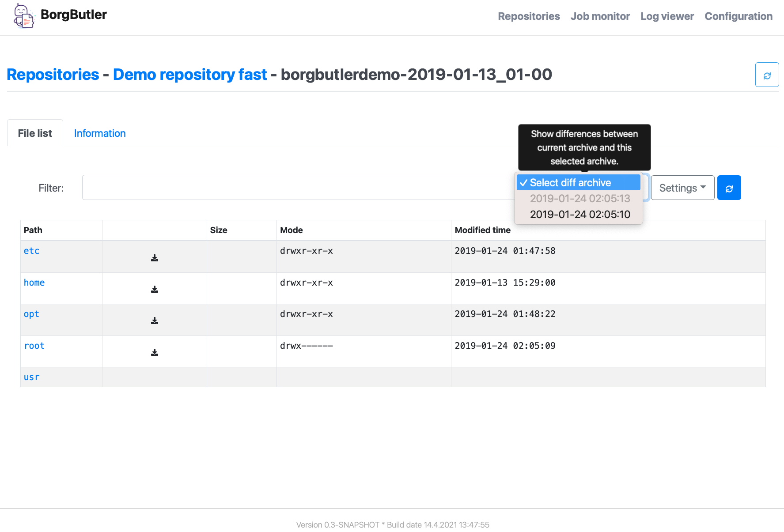Click archive name borgbutlerdemo-2019-01-13_01-00 in heading
The width and height of the screenshot is (784, 532).
pyautogui.click(x=417, y=75)
